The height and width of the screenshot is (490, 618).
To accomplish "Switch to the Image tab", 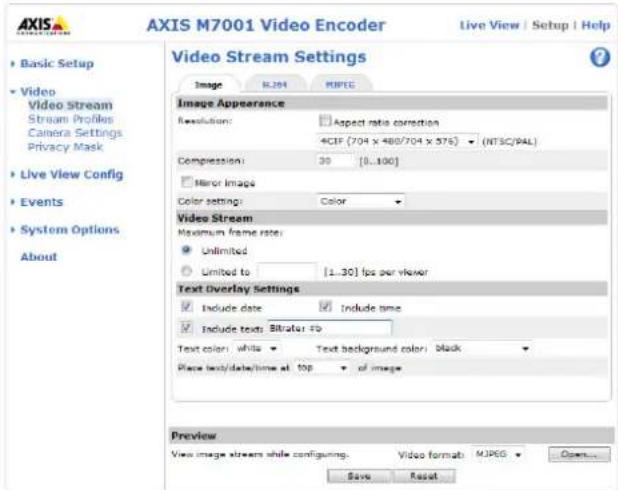I will click(208, 84).
